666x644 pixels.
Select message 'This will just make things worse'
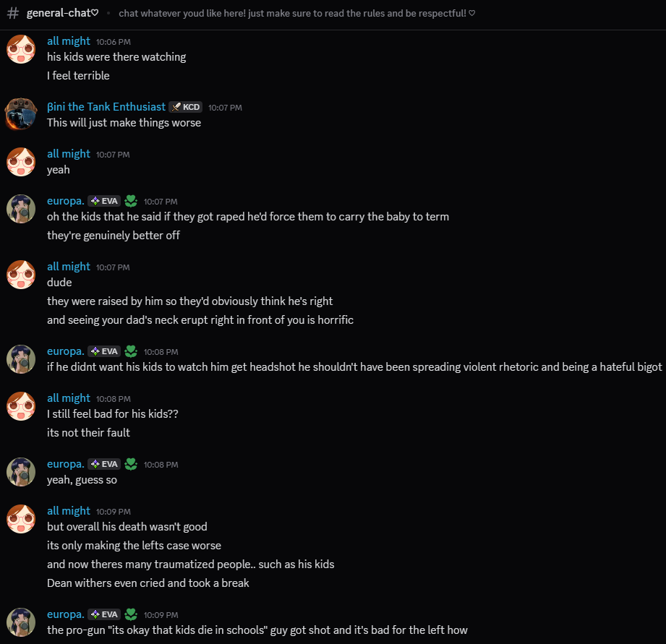click(x=124, y=123)
